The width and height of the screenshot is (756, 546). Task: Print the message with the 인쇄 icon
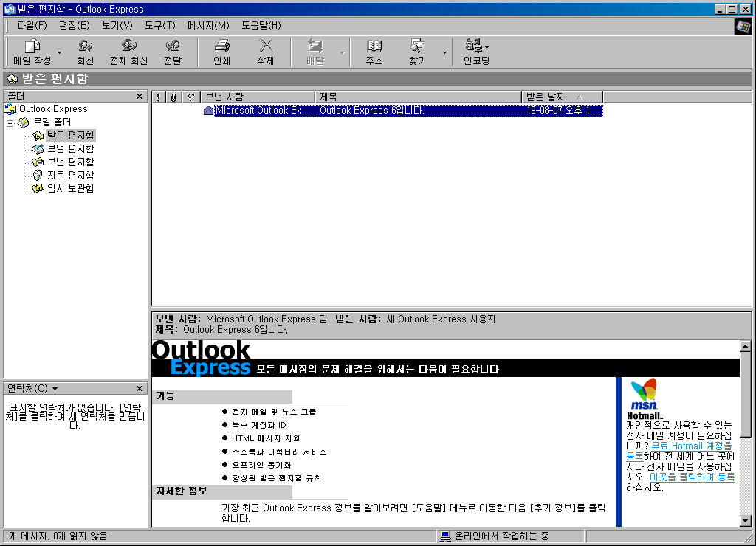pyautogui.click(x=221, y=52)
